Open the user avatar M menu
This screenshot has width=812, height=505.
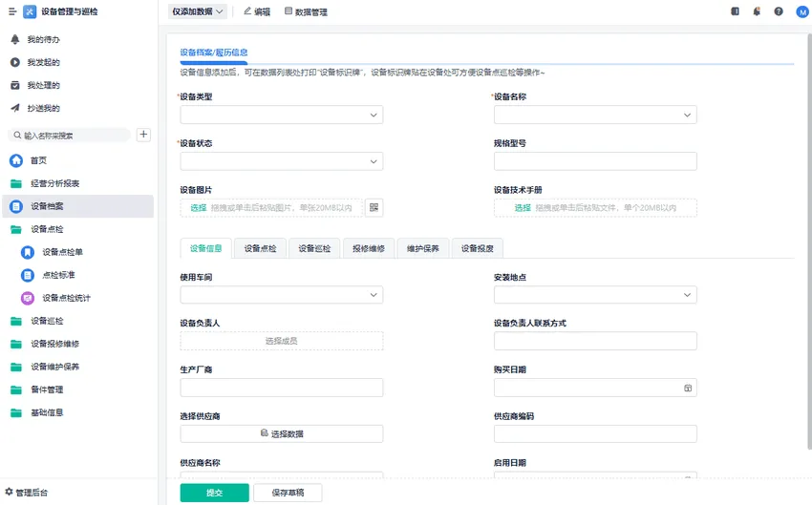pyautogui.click(x=802, y=11)
